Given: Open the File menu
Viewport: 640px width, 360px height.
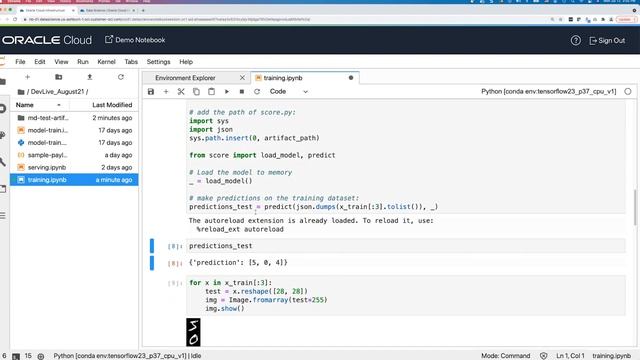Looking at the screenshot, I should point(20,62).
